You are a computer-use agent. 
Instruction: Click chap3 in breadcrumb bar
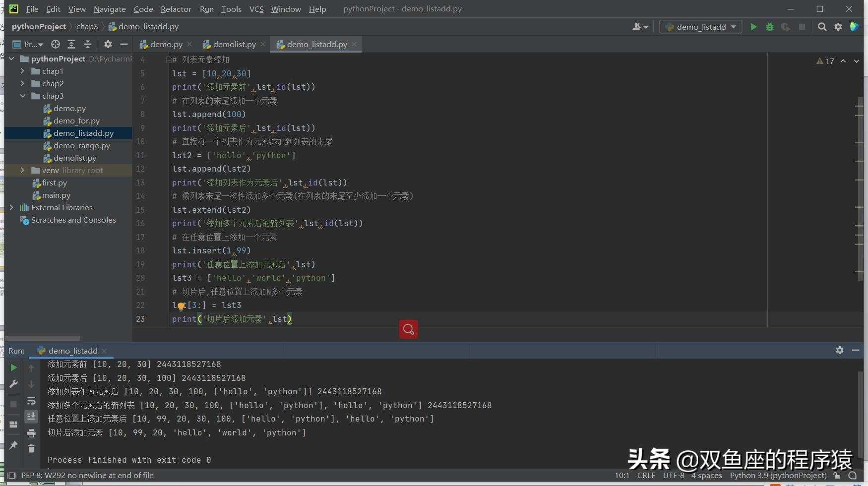(87, 27)
